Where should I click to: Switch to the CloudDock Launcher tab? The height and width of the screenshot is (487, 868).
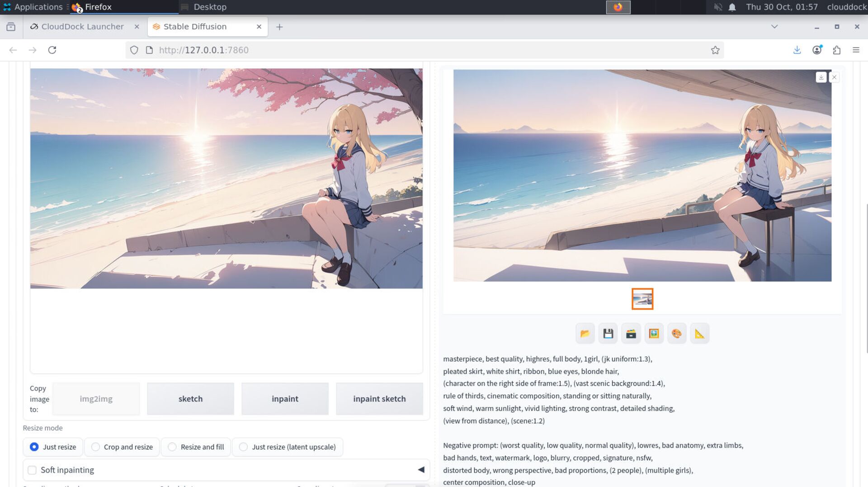(x=82, y=27)
